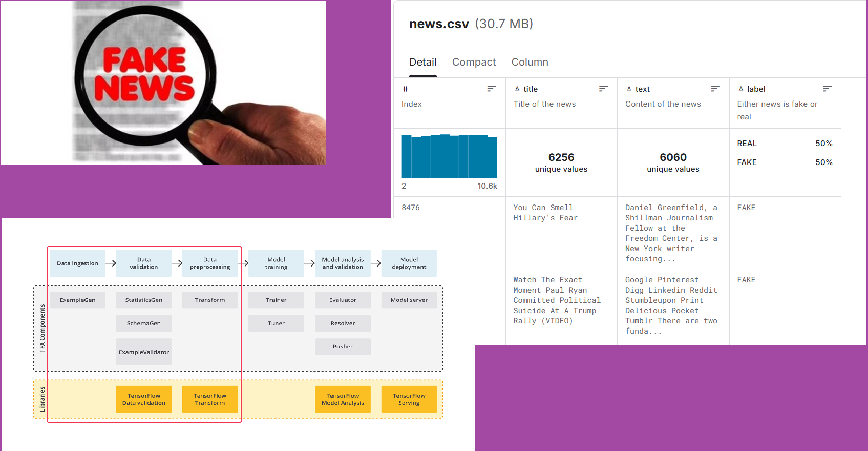Switch to the Detail tab

(x=423, y=62)
